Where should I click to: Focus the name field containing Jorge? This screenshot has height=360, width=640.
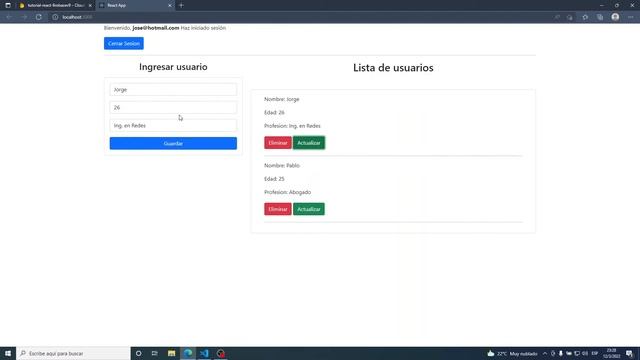click(x=173, y=89)
